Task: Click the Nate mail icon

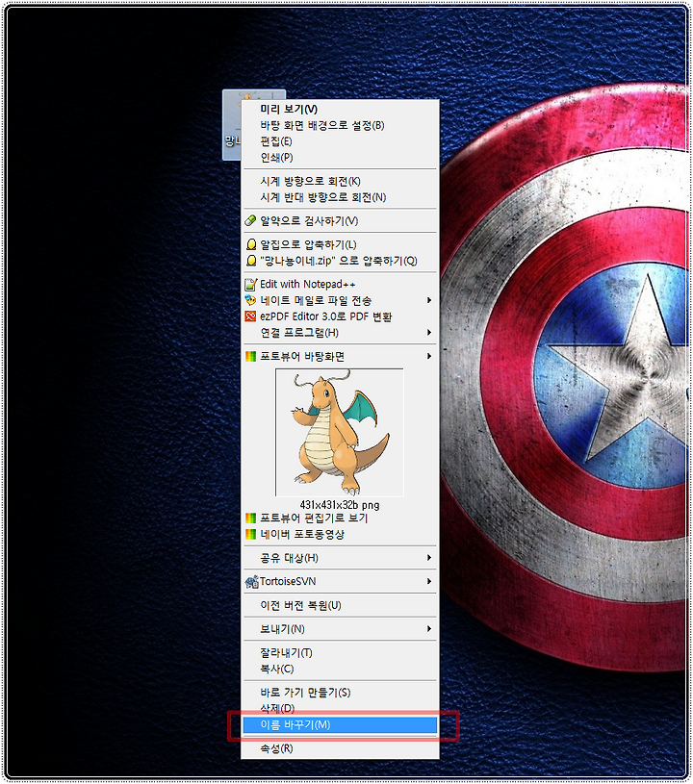Action: (x=250, y=300)
